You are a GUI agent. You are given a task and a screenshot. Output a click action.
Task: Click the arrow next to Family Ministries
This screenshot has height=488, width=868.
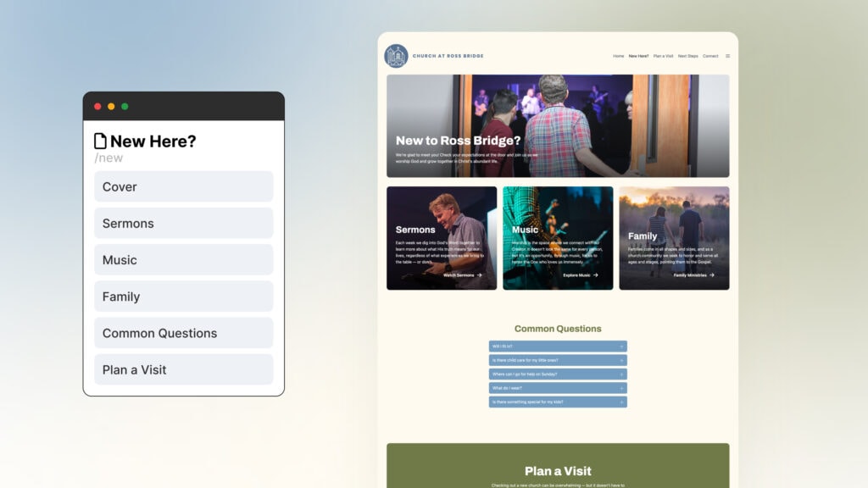[711, 275]
